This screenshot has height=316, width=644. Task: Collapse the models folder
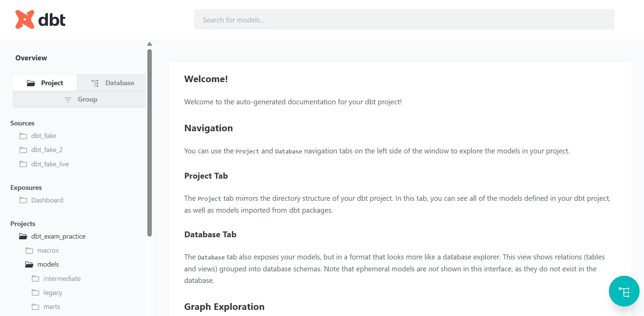[48, 264]
